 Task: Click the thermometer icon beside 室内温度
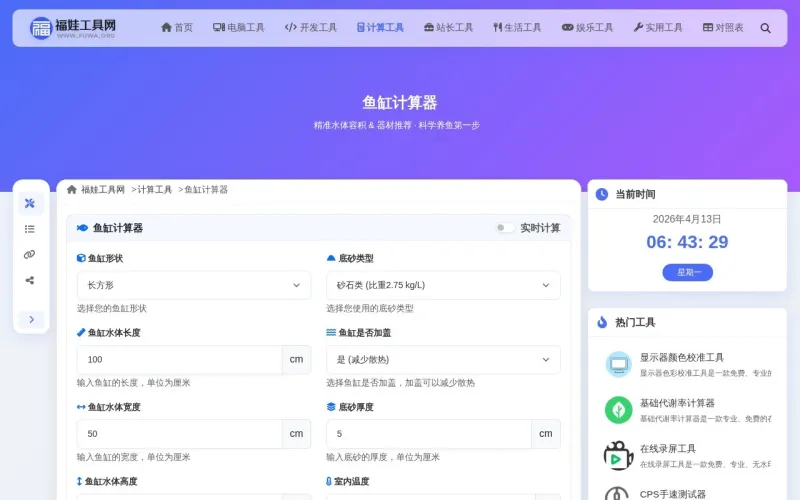[329, 481]
